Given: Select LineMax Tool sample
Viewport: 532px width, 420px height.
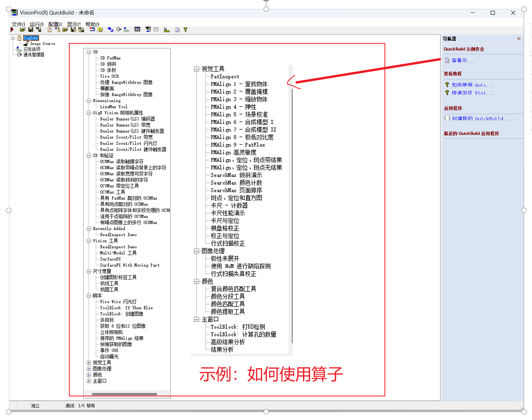Looking at the screenshot, I should click(x=113, y=107).
